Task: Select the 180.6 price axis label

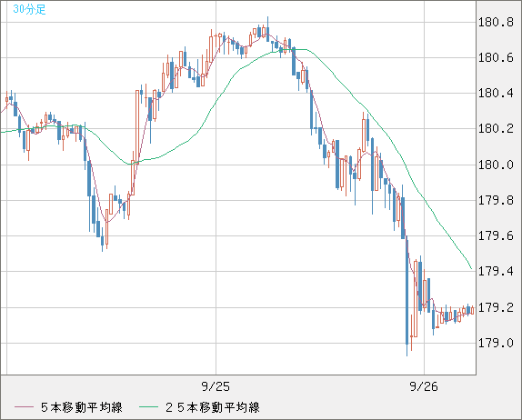Action: point(496,58)
